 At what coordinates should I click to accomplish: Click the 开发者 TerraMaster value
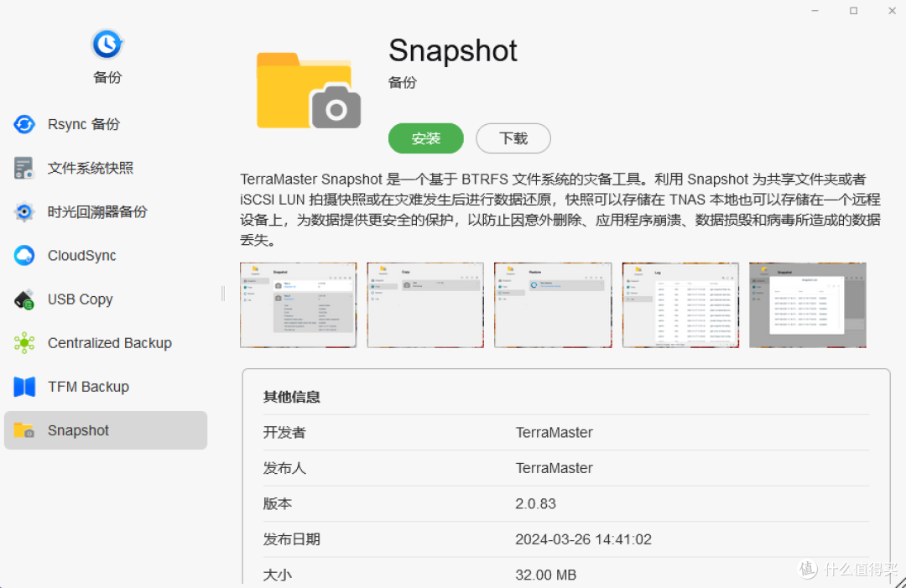(x=555, y=432)
